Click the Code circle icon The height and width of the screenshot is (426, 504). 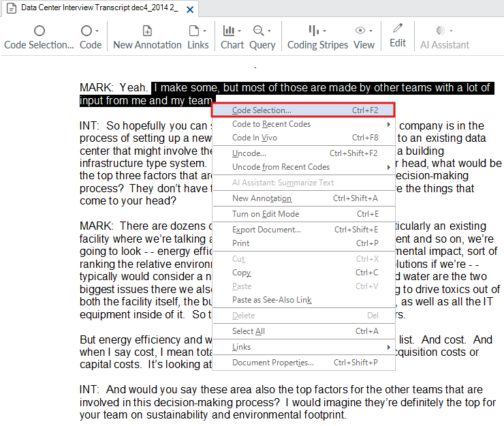tap(86, 31)
